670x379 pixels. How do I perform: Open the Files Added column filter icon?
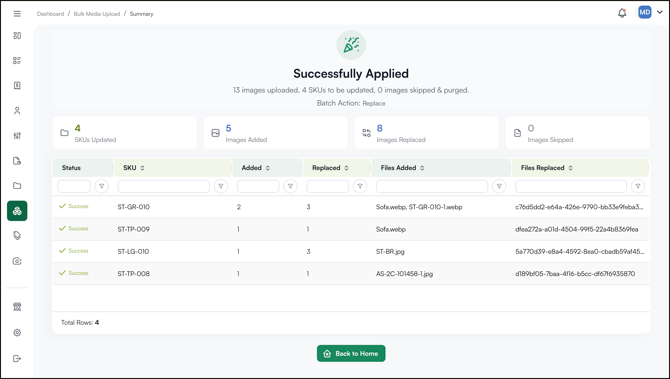click(x=499, y=186)
